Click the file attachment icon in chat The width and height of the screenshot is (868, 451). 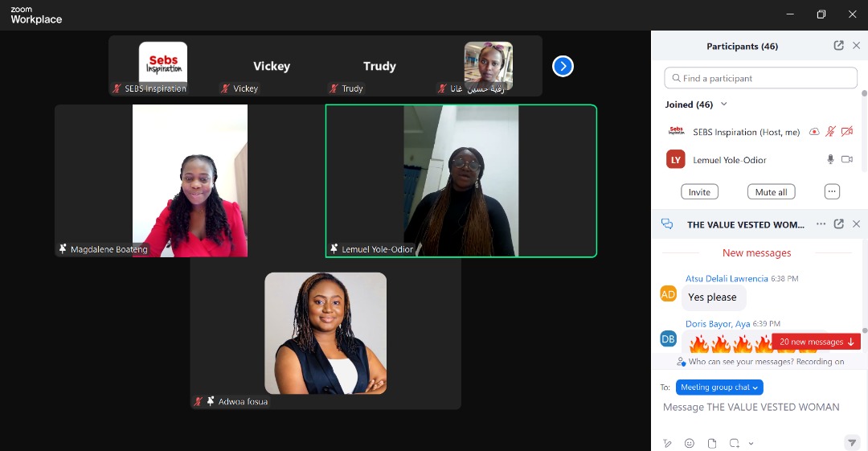(x=711, y=443)
